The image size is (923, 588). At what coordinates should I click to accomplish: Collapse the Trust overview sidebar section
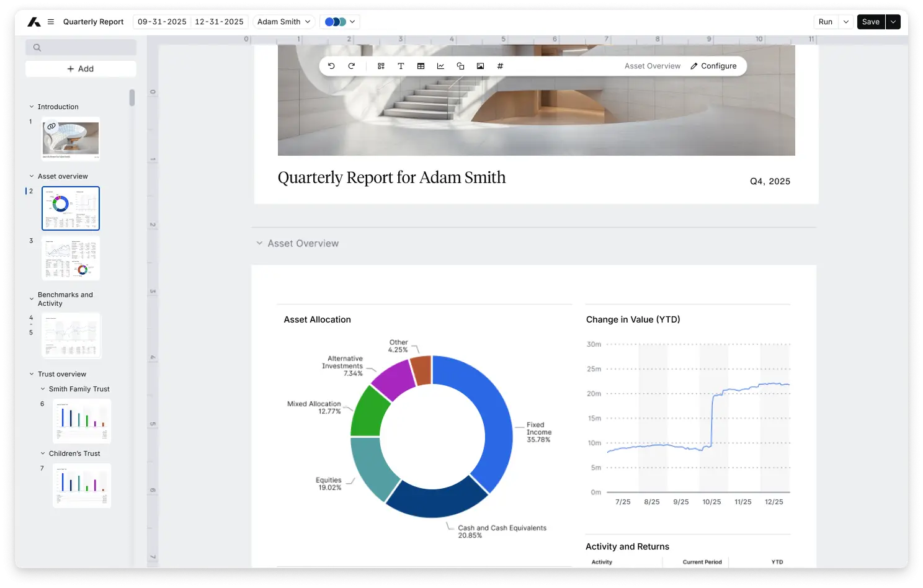tap(32, 374)
